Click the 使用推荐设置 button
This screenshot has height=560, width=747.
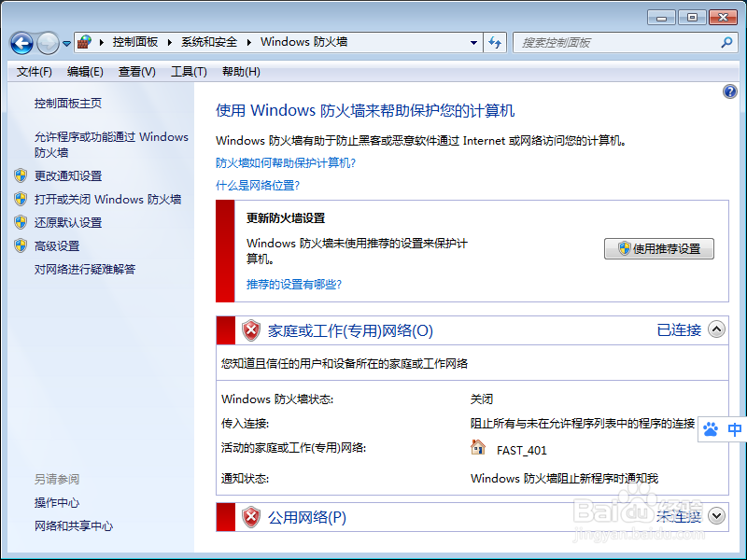659,248
